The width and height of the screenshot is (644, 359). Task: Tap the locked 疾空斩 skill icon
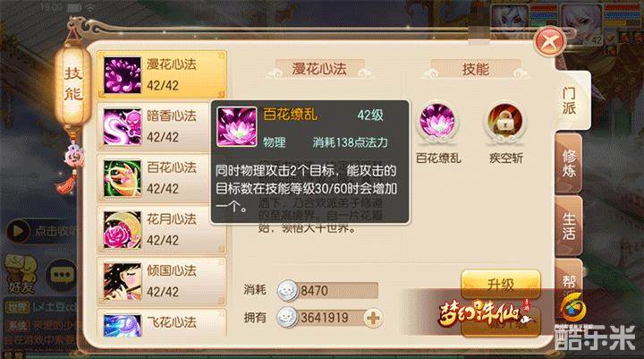tap(505, 122)
